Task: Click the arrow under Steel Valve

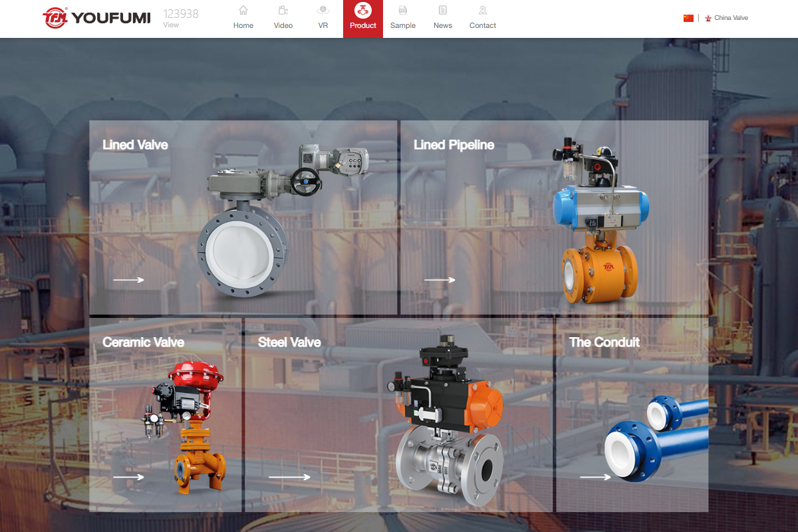Action: pyautogui.click(x=289, y=477)
